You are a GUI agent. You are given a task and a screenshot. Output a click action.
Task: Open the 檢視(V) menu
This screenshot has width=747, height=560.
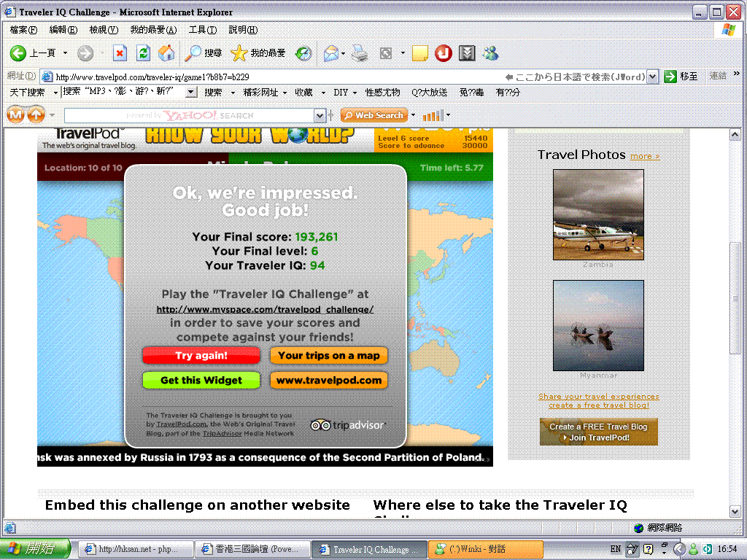104,30
